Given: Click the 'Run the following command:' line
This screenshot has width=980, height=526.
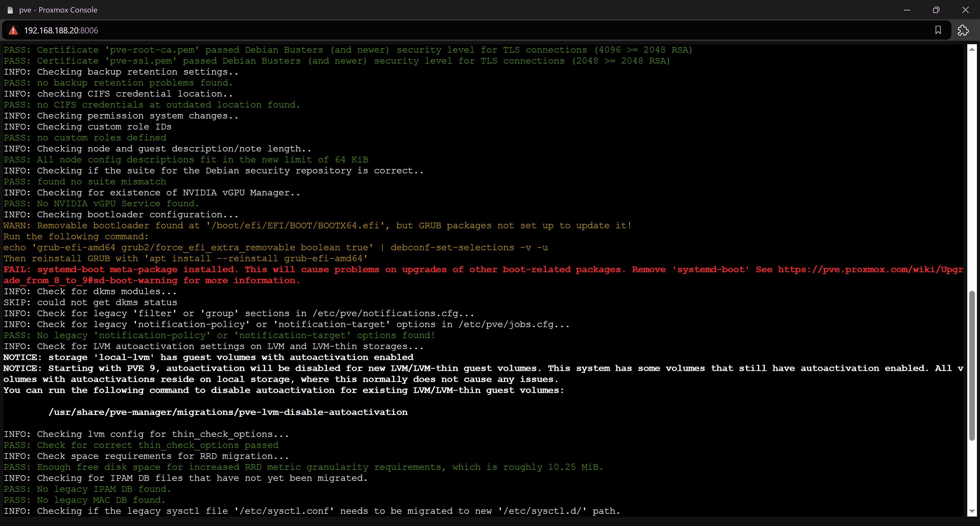Looking at the screenshot, I should pyautogui.click(x=76, y=236).
